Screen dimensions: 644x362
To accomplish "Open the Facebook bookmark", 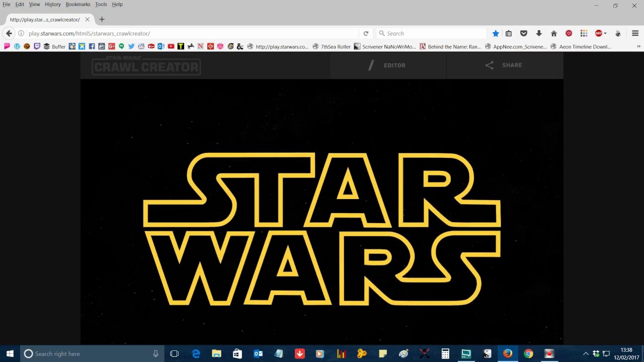I will [x=92, y=46].
